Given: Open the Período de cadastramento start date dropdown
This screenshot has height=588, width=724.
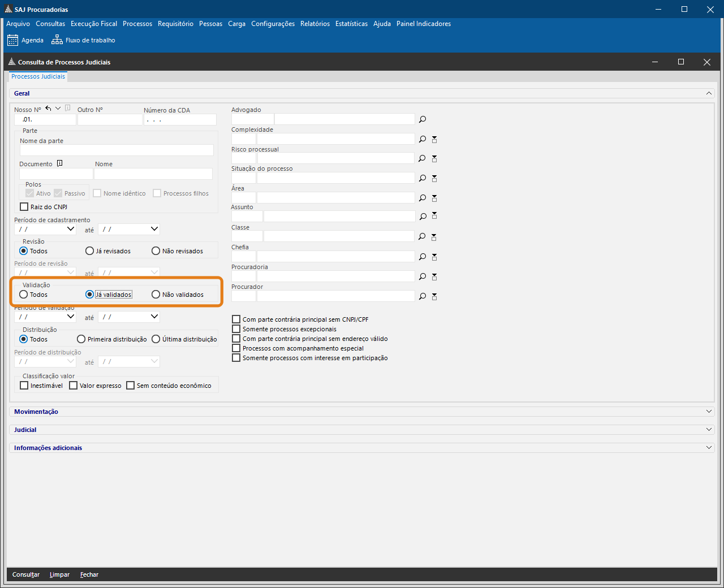Looking at the screenshot, I should [x=71, y=229].
